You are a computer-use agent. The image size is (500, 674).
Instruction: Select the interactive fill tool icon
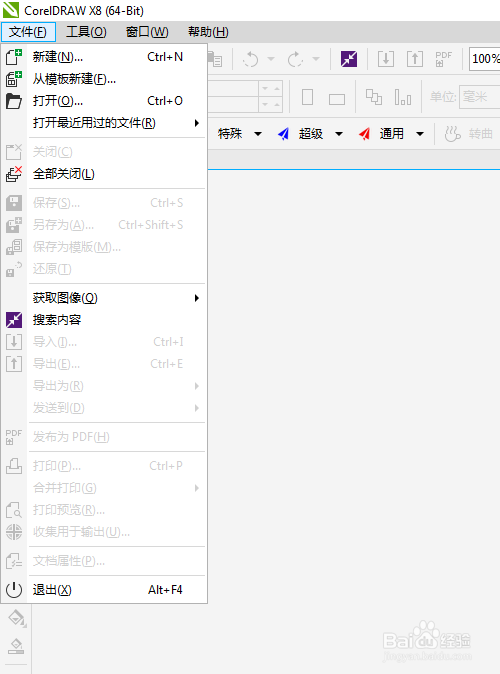coord(17,618)
